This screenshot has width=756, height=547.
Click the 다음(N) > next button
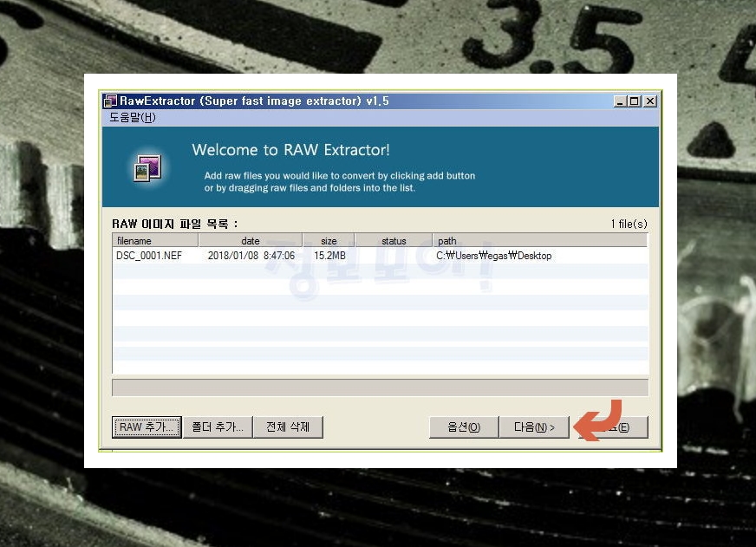point(534,427)
